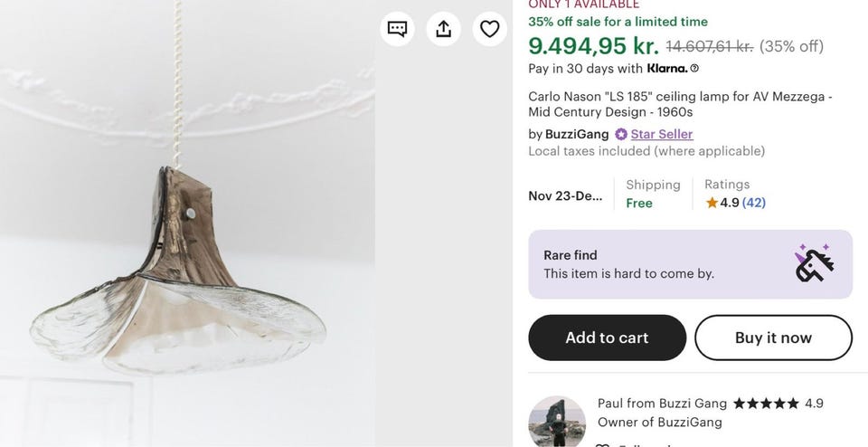868x447 pixels.
Task: Visit the BuzziGang shop name link
Action: tap(577, 134)
